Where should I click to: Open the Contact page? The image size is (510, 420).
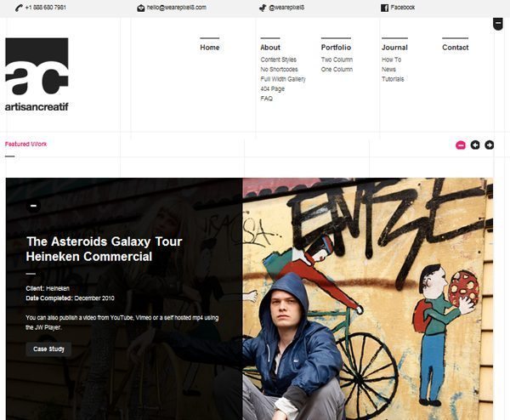(456, 48)
